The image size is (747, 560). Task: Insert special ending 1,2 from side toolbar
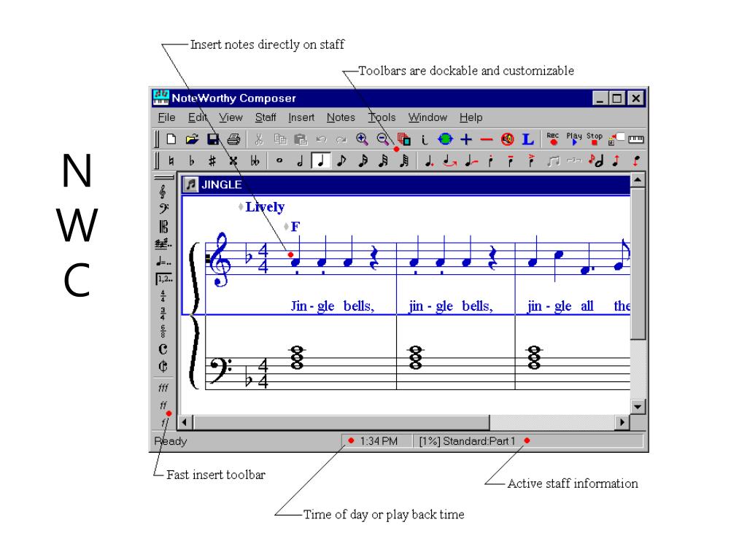[164, 279]
